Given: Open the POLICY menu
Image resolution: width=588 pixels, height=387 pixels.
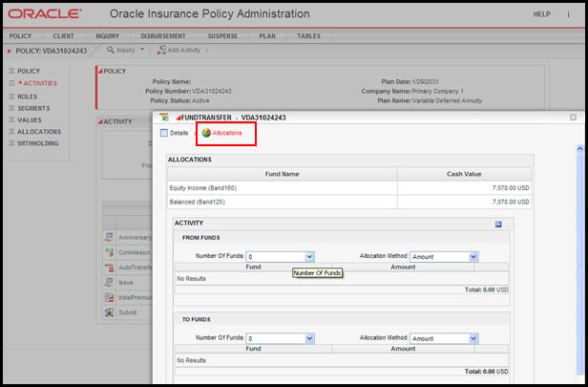Looking at the screenshot, I should (20, 36).
